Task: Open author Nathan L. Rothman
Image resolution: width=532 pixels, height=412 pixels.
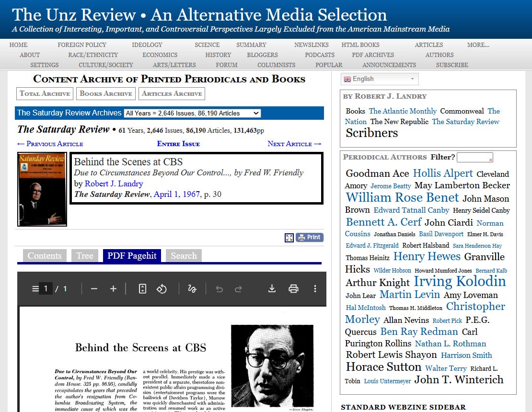Action: pyautogui.click(x=451, y=343)
